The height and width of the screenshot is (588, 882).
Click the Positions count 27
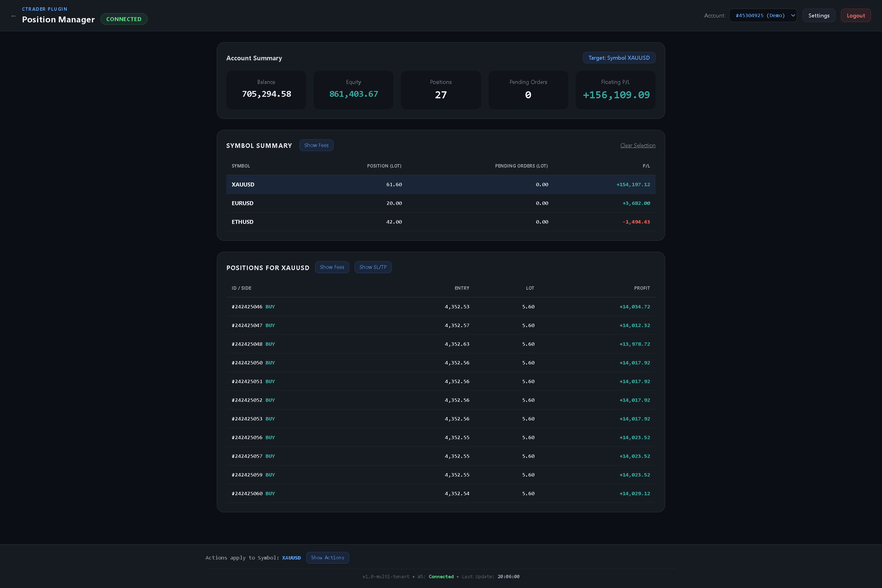click(441, 95)
